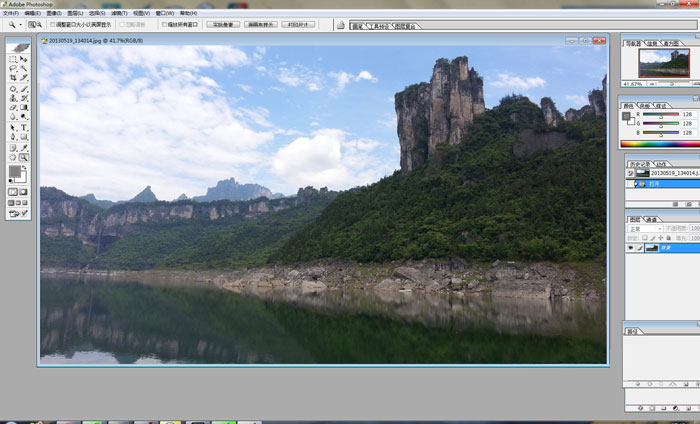
Task: Click the Navigator preview thumbnail
Action: 664,63
